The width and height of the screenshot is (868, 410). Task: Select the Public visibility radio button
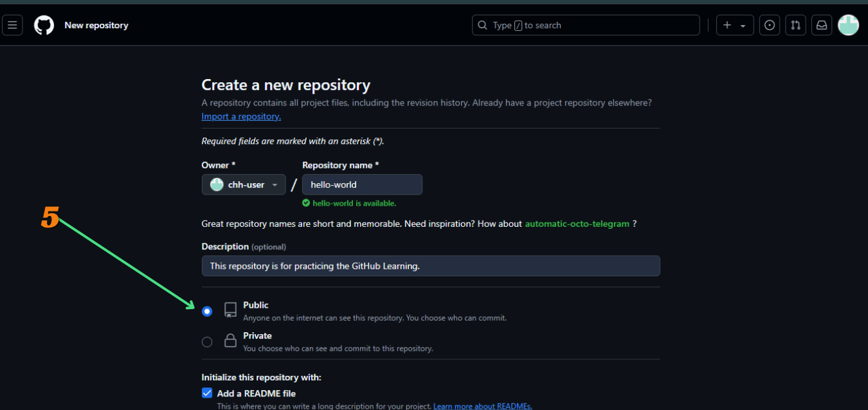207,312
